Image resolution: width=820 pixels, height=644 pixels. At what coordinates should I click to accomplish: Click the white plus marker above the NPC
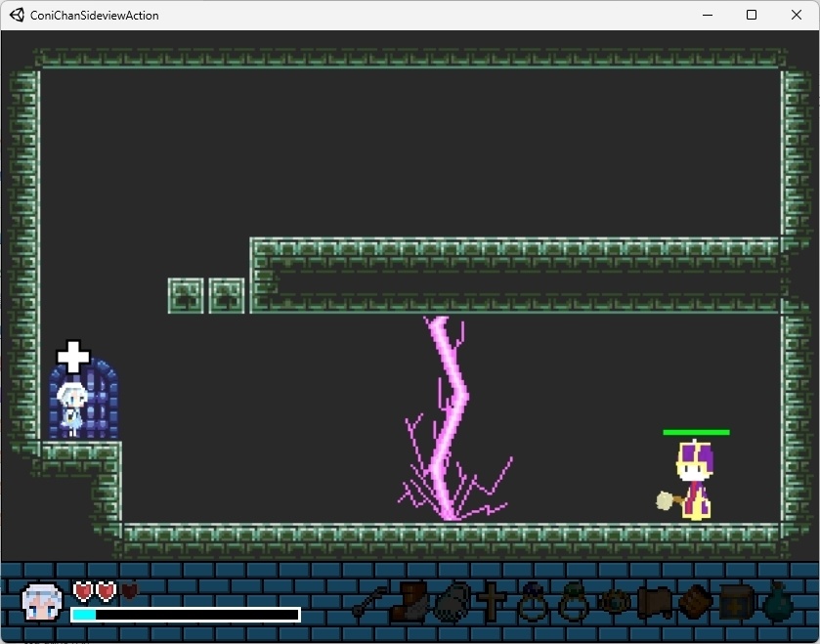pos(71,354)
